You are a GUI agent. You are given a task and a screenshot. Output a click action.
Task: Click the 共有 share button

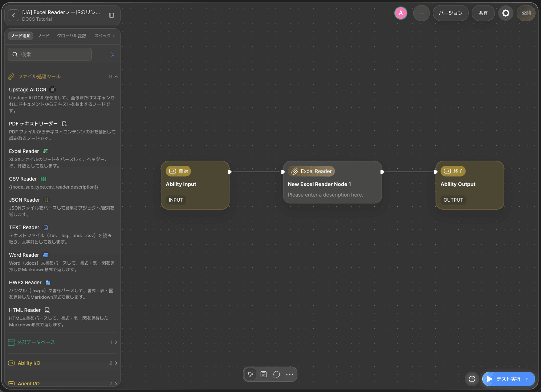click(x=483, y=13)
